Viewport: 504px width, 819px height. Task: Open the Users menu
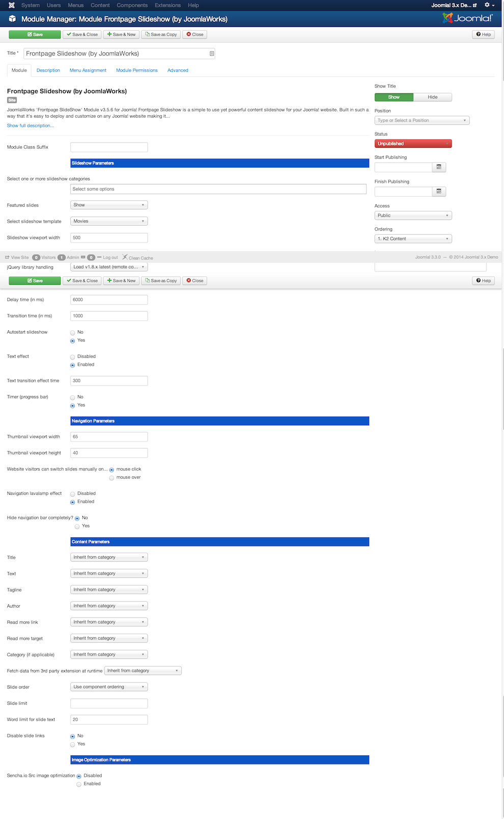coord(53,5)
